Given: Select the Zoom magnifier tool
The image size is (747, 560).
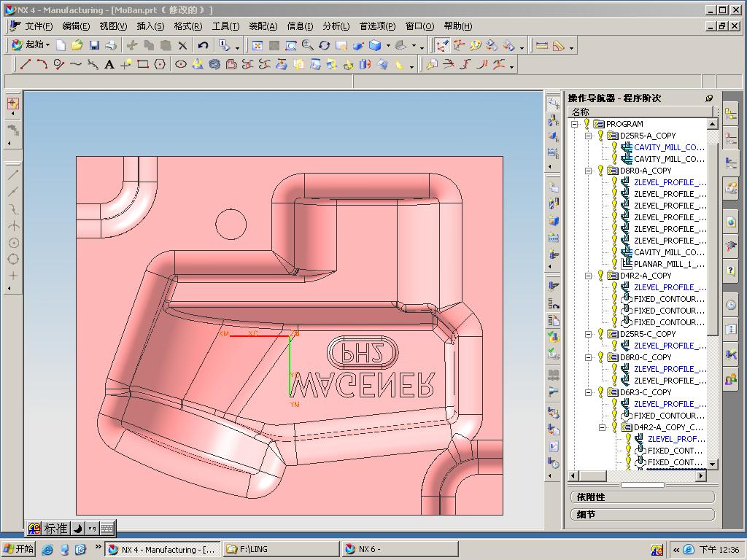Looking at the screenshot, I should click(x=308, y=45).
